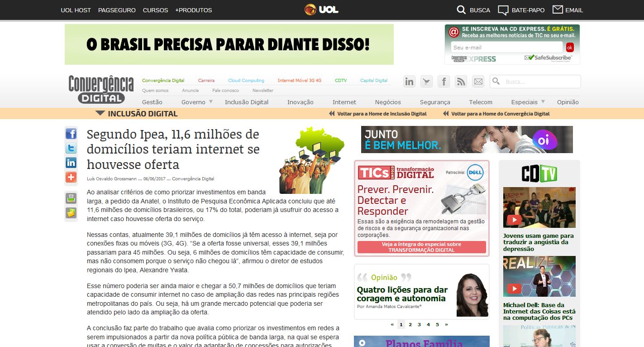644x347 pixels.
Task: Share article on Facebook via sidebar icon
Action: coord(71,134)
